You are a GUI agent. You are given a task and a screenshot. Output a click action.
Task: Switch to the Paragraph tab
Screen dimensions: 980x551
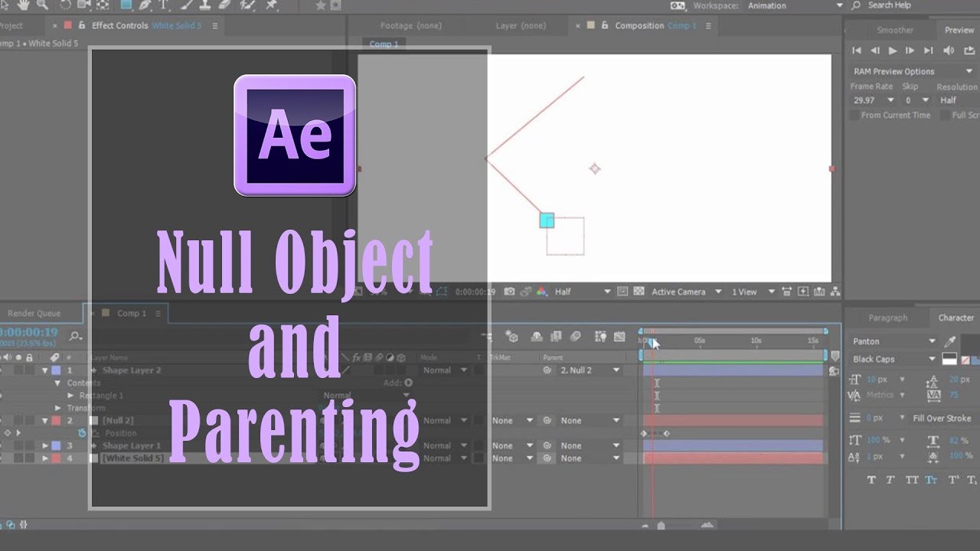coord(887,318)
